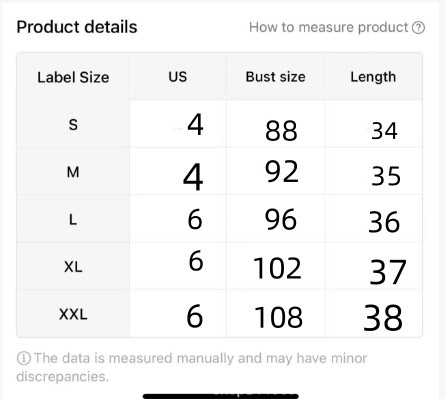Click the Product details heading
Image resolution: width=445 pixels, height=399 pixels.
tap(77, 27)
